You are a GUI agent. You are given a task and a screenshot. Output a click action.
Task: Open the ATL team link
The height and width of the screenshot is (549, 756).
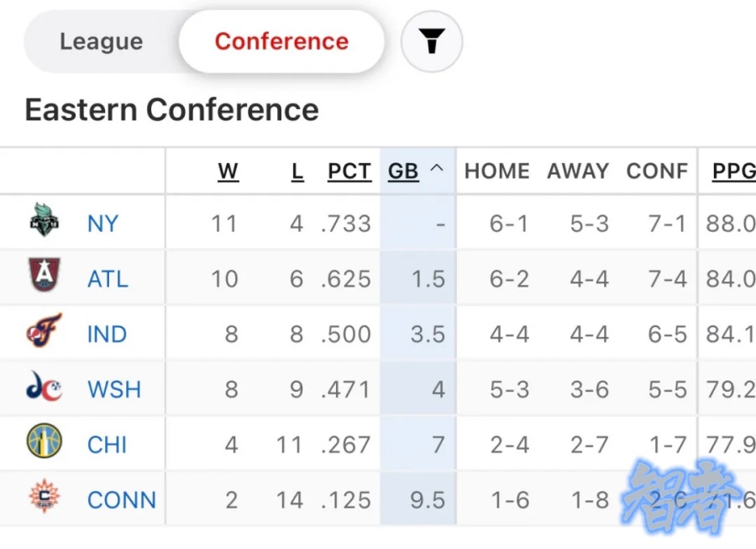(108, 277)
